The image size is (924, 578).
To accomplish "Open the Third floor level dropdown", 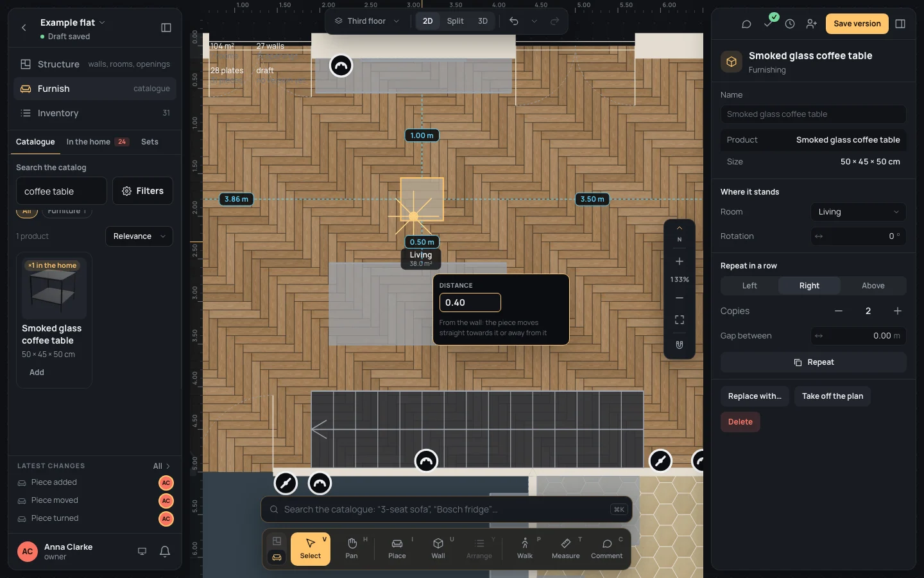I will [367, 21].
